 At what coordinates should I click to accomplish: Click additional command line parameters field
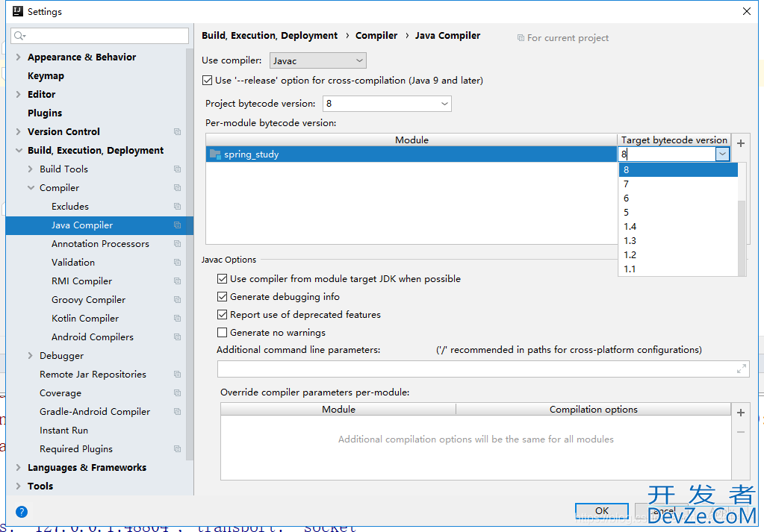point(483,369)
